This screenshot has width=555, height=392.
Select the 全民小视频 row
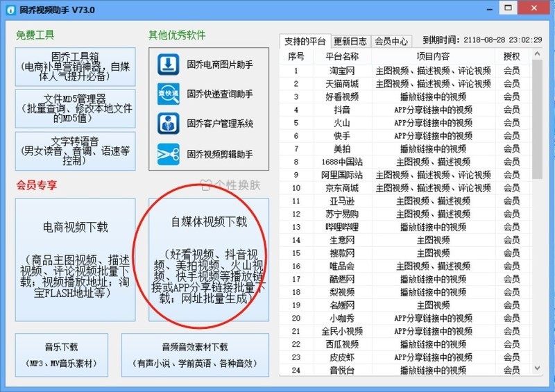click(x=406, y=331)
